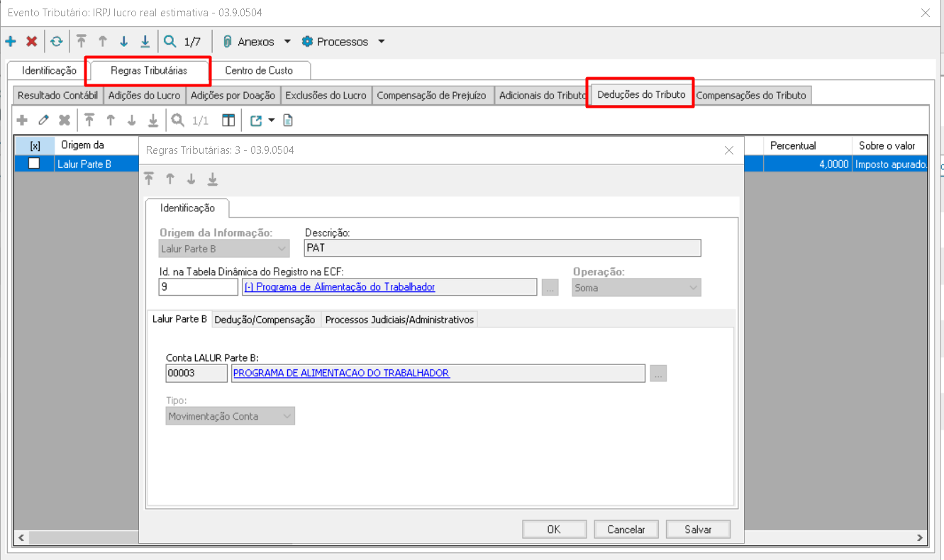
Task: Confirm the dialog with the OK button
Action: 554,530
